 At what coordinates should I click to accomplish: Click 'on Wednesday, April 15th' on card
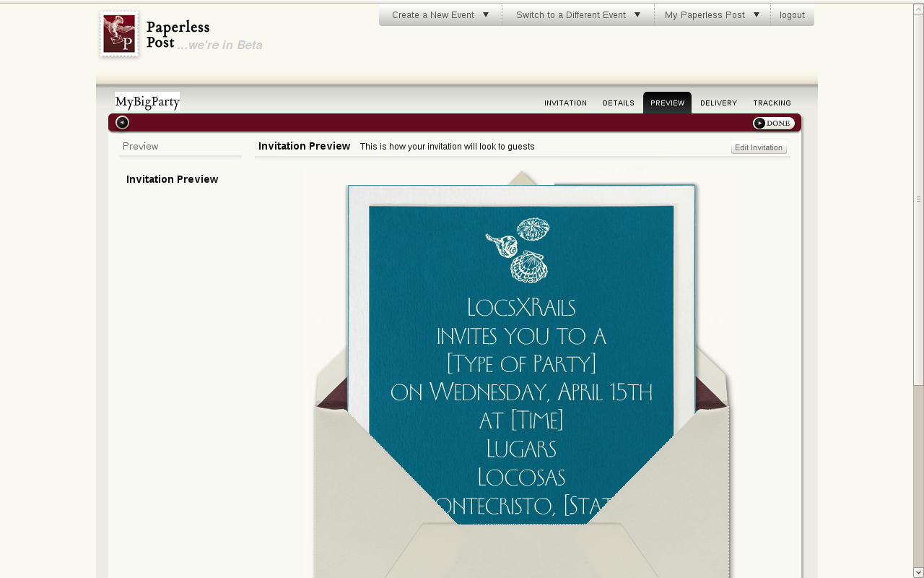pos(521,392)
